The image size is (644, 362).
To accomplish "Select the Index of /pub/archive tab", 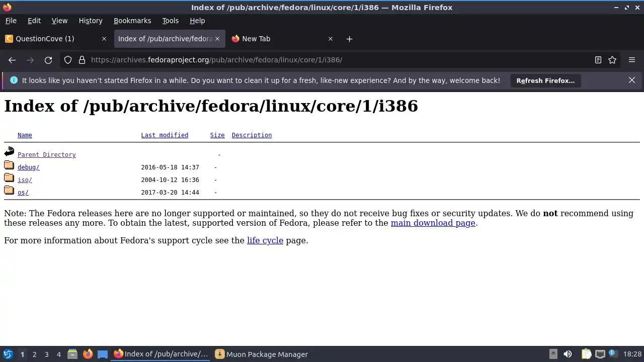I will coord(169,39).
